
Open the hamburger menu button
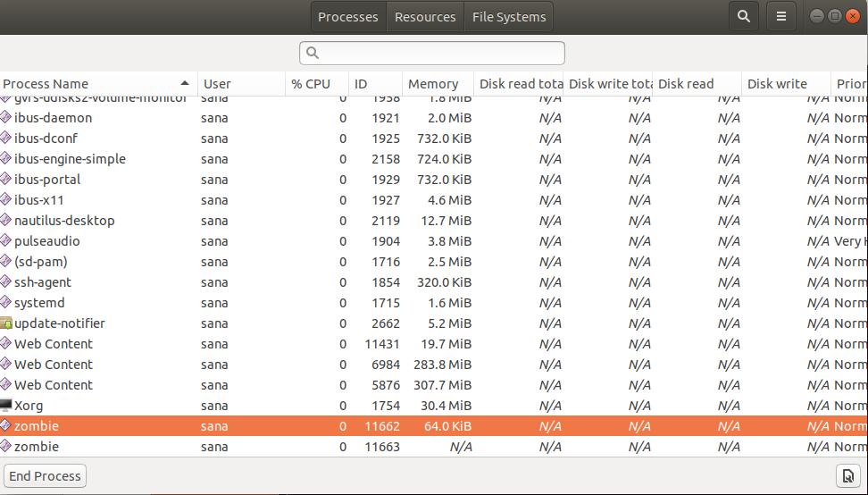pos(780,16)
